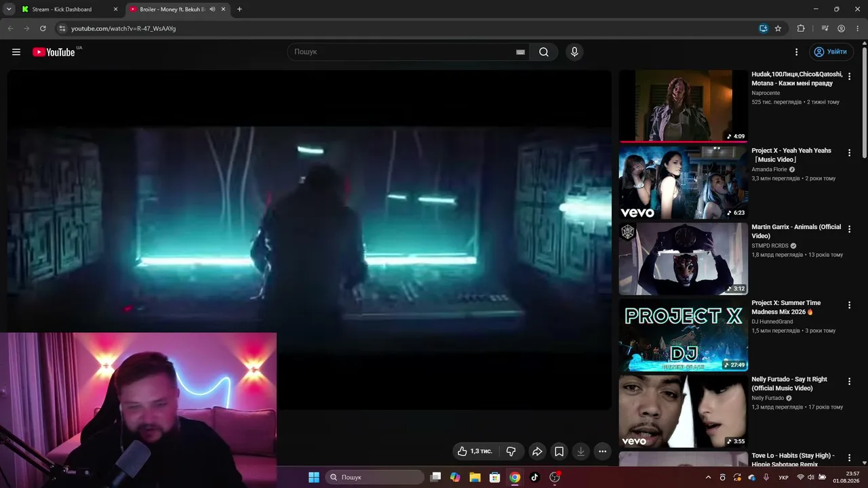Click the download video icon
Viewport: 868px width, 488px height.
click(x=580, y=451)
